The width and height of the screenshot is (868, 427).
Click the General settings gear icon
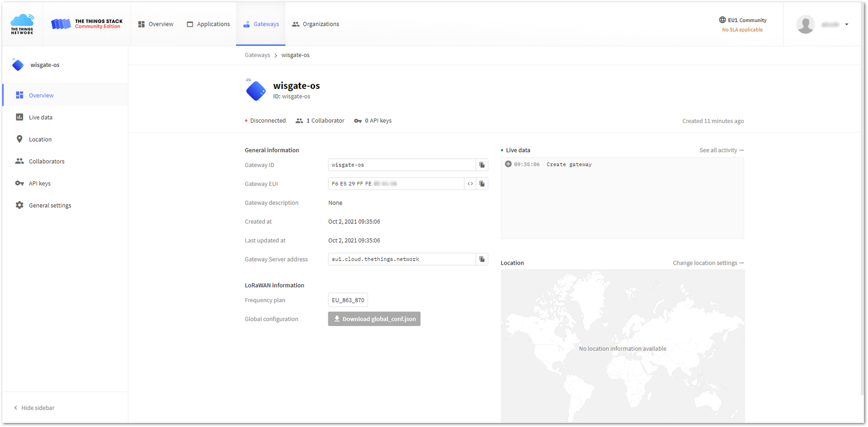click(19, 205)
